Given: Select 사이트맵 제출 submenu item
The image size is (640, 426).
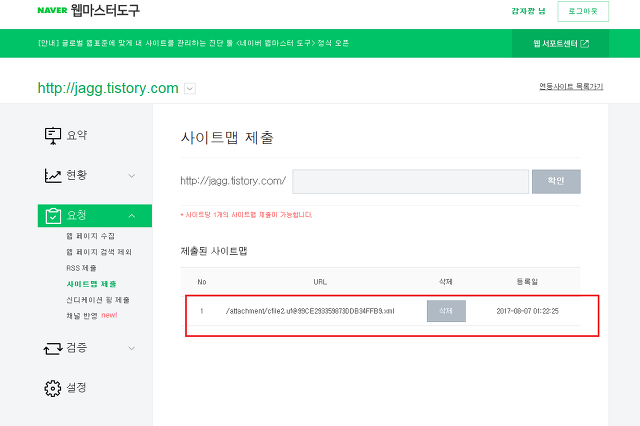Looking at the screenshot, I should coord(91,284).
